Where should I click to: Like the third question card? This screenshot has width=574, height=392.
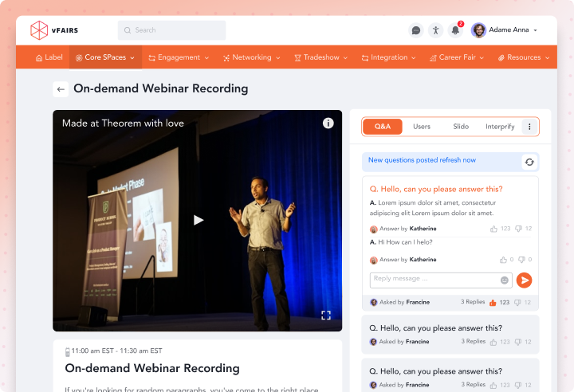pyautogui.click(x=493, y=386)
